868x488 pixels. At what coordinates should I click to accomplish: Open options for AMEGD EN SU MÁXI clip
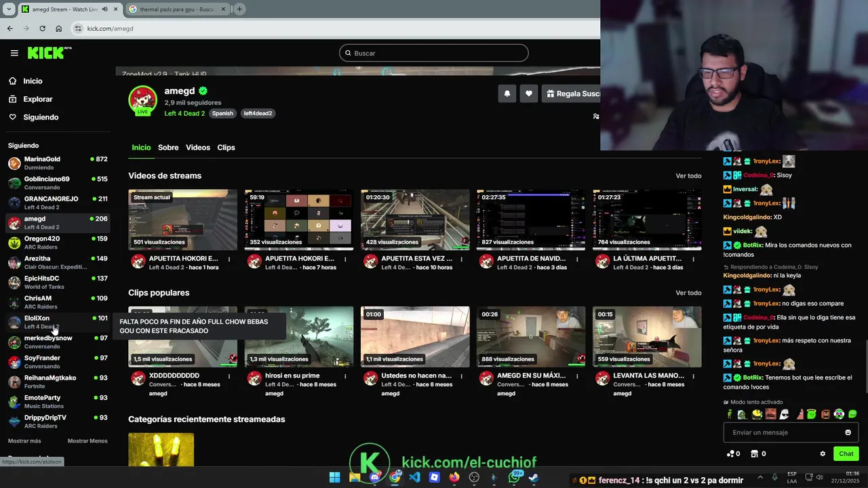577,376
